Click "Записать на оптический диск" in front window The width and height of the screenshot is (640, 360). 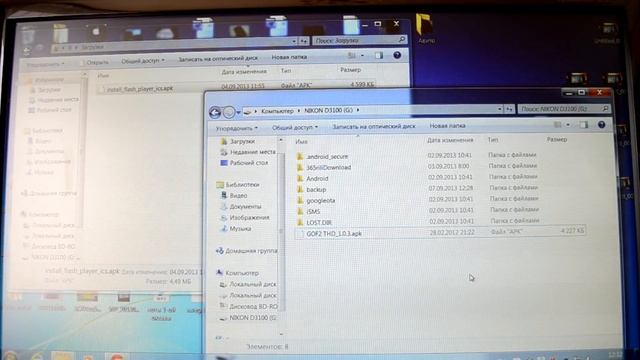click(373, 127)
